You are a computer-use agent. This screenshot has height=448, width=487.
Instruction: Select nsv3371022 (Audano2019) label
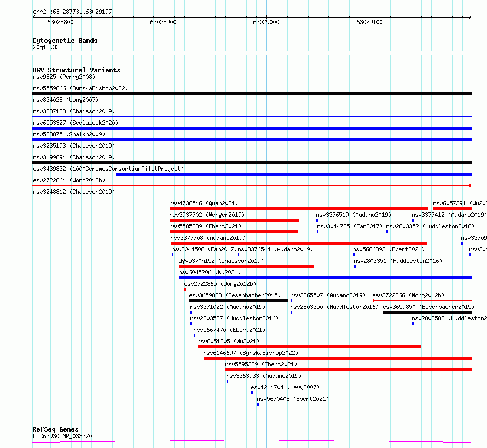point(228,307)
